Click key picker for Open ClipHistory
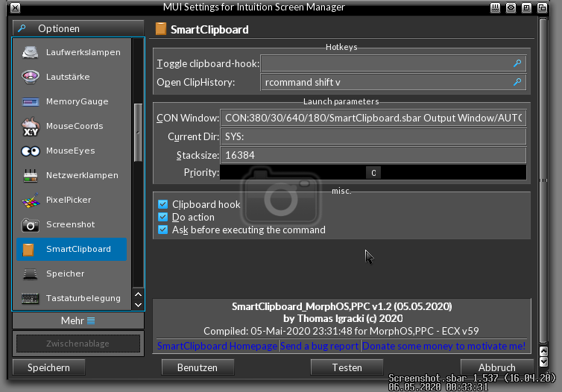Viewport: 562px width, 392px height. point(517,82)
